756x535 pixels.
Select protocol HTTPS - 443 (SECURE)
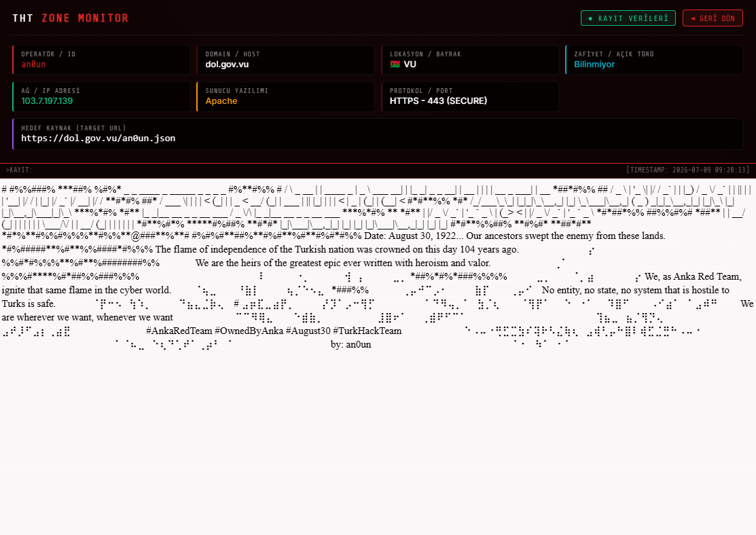[x=438, y=101]
